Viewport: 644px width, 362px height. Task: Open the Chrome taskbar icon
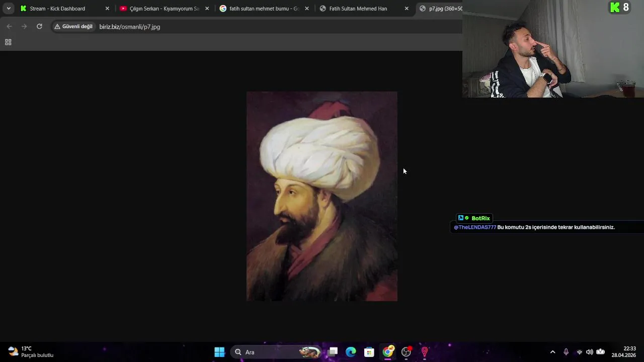(388, 352)
